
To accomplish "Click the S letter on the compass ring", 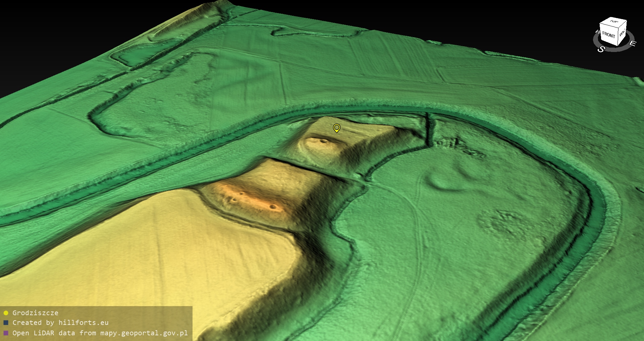I will (601, 49).
